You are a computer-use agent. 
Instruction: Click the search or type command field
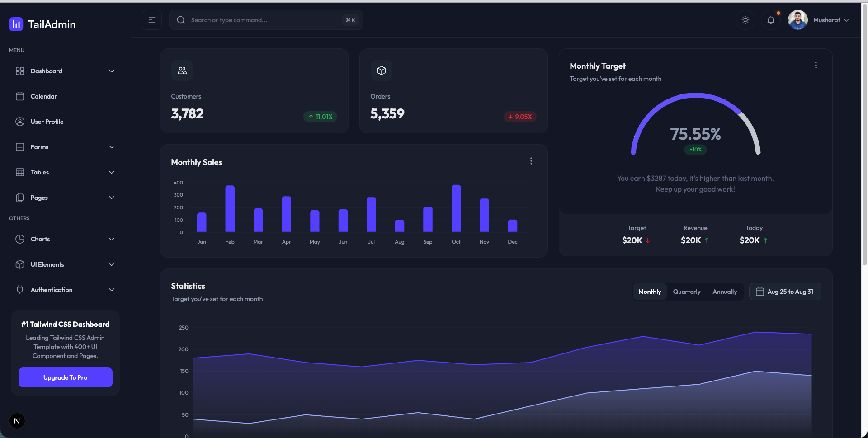point(266,20)
